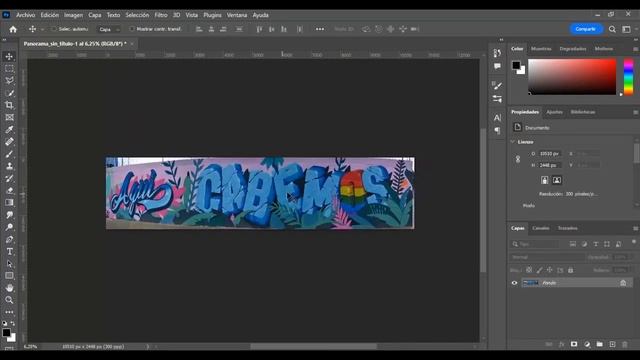Open the Imagen menu
The width and height of the screenshot is (640, 360).
[73, 15]
